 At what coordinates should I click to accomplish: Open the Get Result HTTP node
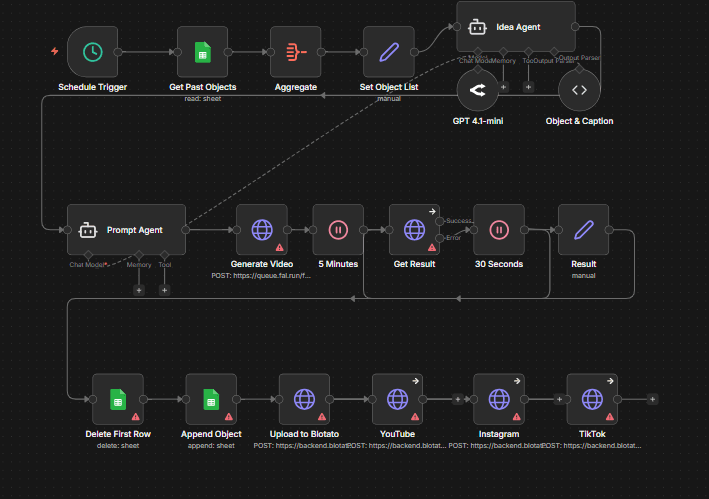pyautogui.click(x=414, y=229)
